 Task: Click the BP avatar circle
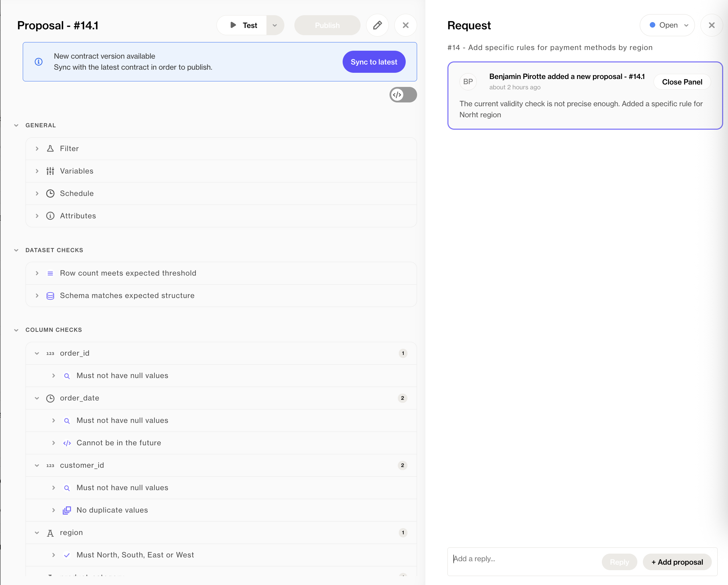click(468, 82)
